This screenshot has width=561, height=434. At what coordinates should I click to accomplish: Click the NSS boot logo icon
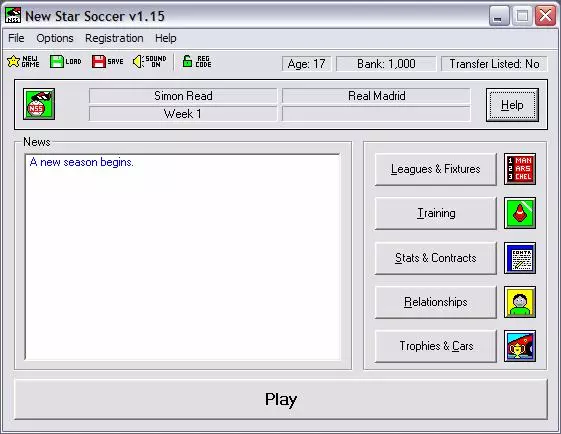[39, 104]
